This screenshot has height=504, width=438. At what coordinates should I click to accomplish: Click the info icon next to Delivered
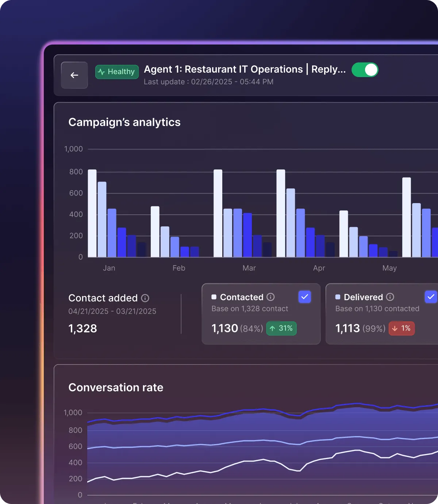pyautogui.click(x=391, y=297)
